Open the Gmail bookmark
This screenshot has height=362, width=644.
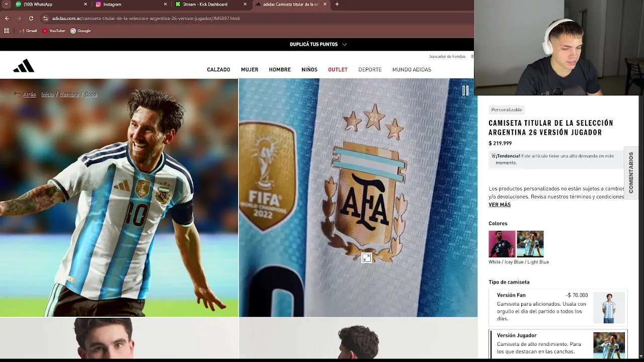click(x=28, y=31)
